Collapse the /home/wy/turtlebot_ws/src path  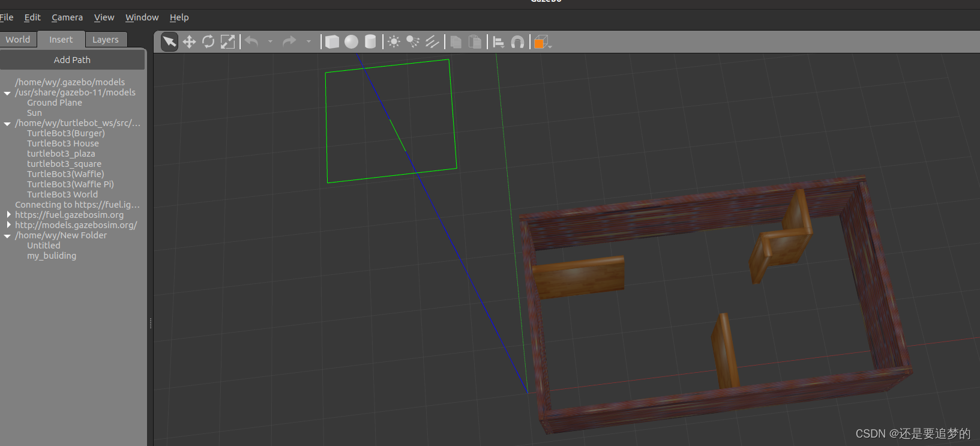point(7,124)
